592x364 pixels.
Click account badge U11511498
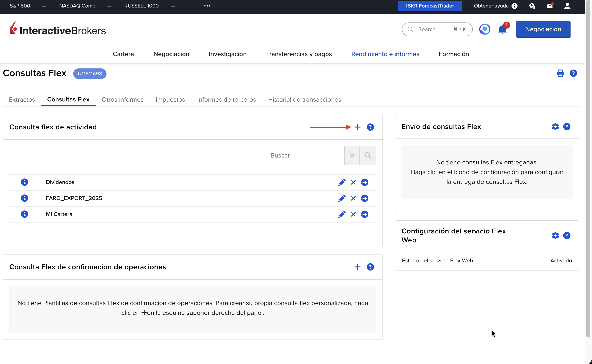click(x=90, y=74)
